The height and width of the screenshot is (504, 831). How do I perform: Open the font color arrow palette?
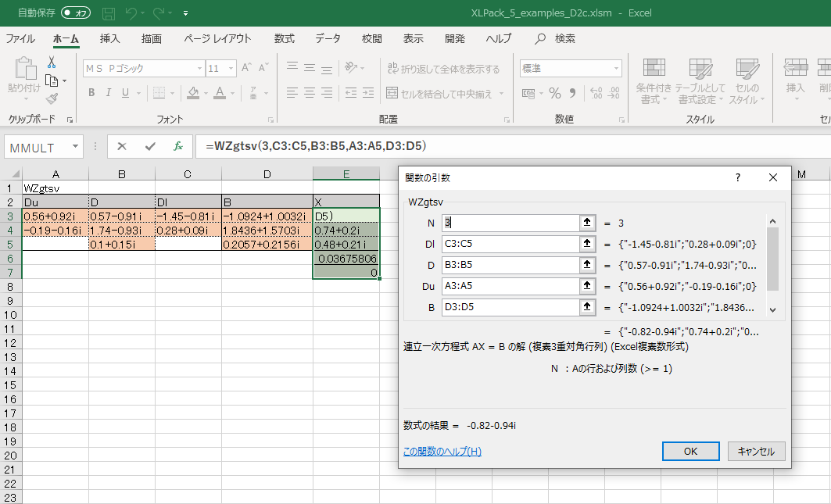pyautogui.click(x=233, y=93)
